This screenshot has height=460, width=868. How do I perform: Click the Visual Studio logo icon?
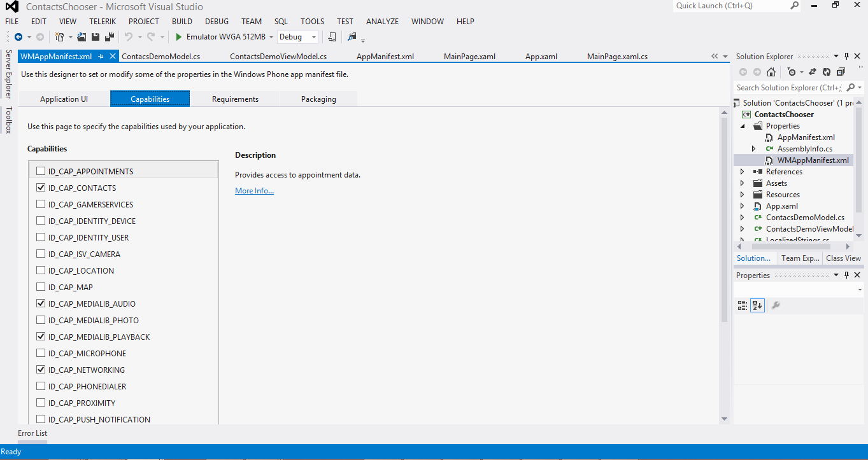pyautogui.click(x=12, y=7)
